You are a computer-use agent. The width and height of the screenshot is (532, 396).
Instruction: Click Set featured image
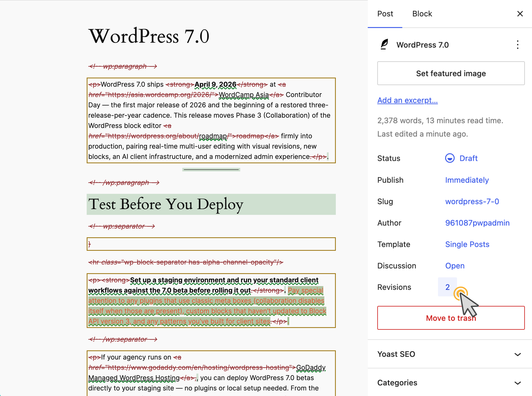[x=451, y=73]
